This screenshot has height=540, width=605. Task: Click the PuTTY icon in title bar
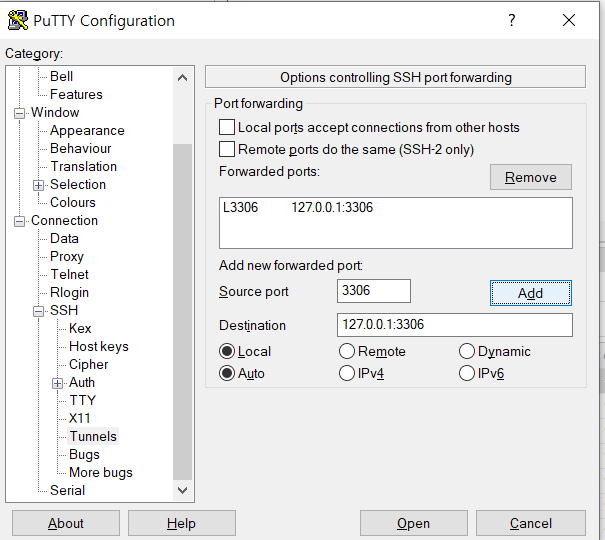tap(18, 20)
